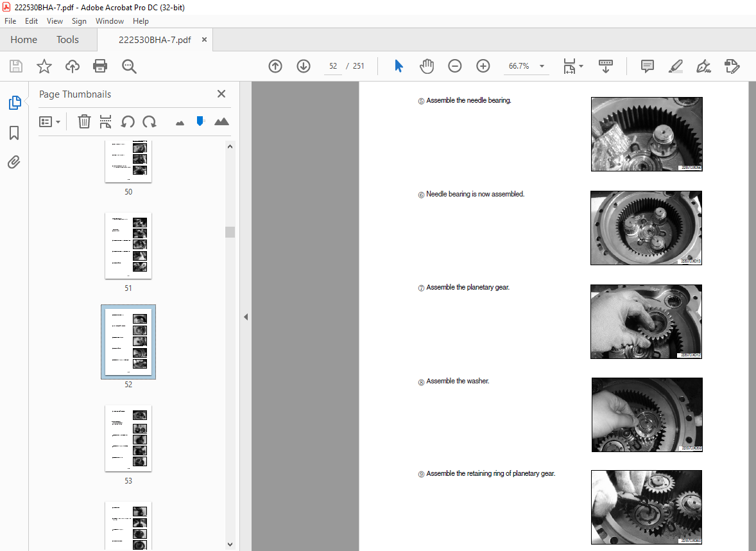The height and width of the screenshot is (551, 756).
Task: Activate the Hand pan tool
Action: (426, 66)
